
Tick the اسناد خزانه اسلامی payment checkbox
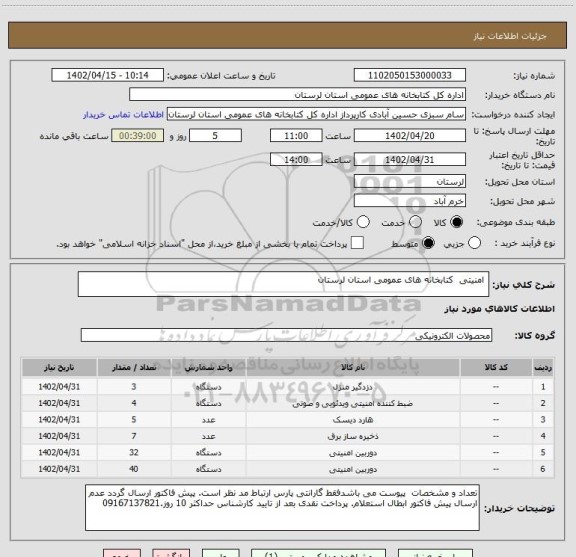coord(357,243)
